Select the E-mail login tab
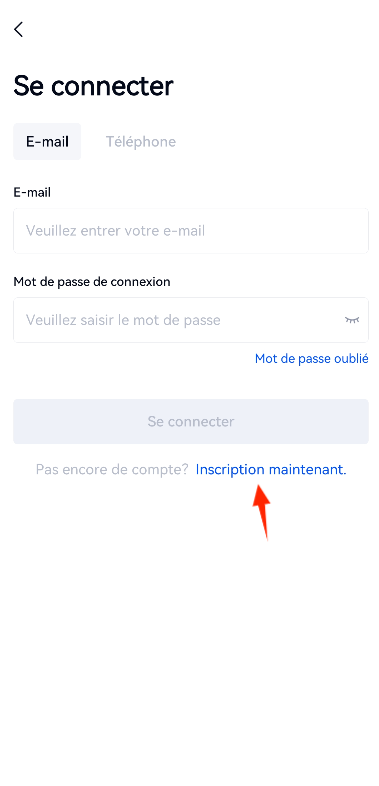 (x=47, y=142)
